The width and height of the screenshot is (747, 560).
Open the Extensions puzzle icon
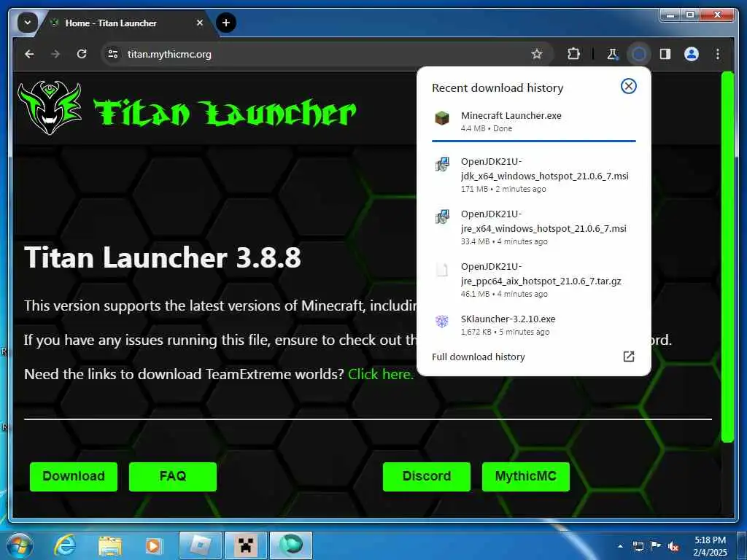(x=573, y=54)
